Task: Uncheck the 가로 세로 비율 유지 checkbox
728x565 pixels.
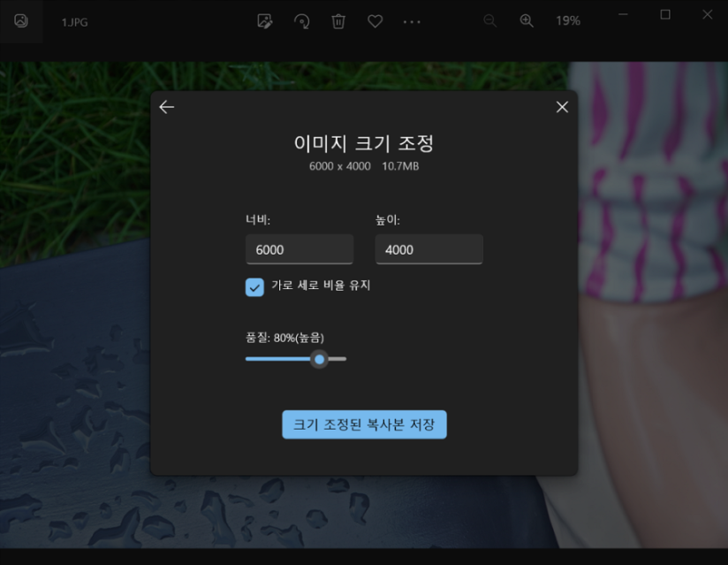Action: [x=255, y=287]
